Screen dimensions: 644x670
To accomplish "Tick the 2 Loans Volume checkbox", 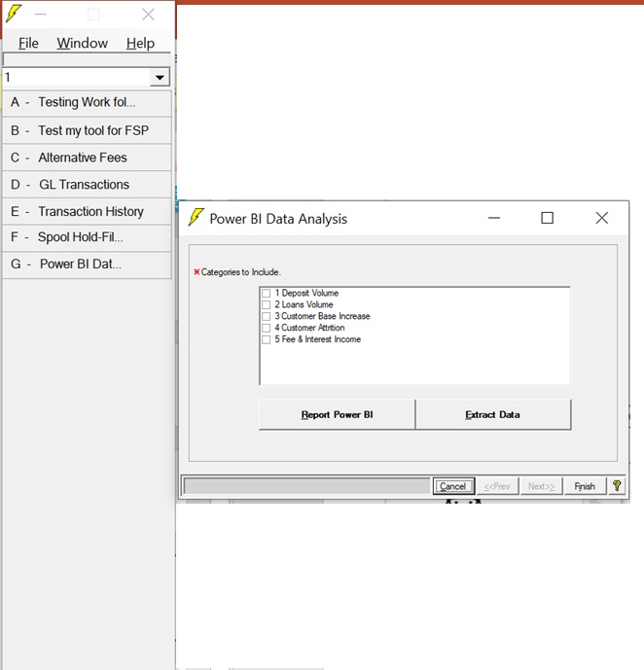I will (267, 304).
